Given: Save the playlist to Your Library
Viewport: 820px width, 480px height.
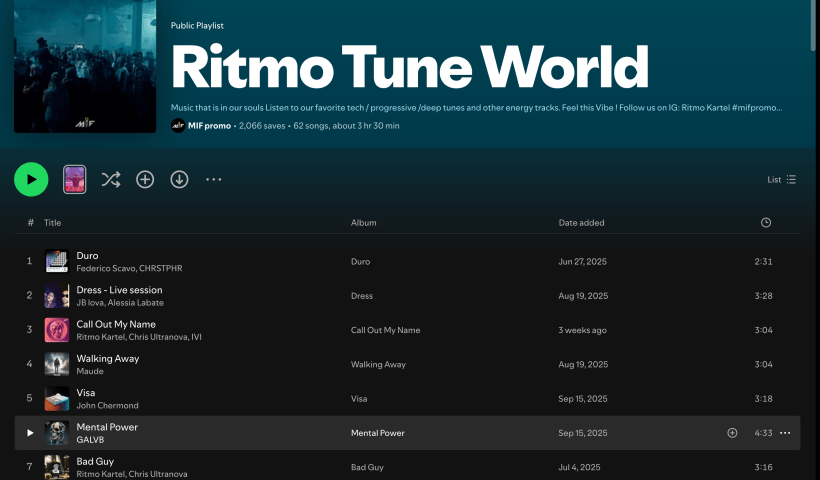Looking at the screenshot, I should (145, 180).
